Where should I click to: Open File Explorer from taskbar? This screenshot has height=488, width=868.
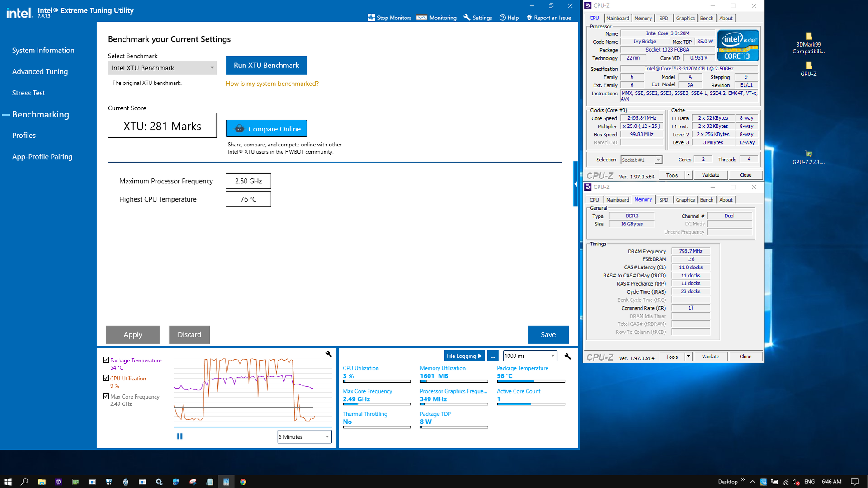[x=42, y=482]
